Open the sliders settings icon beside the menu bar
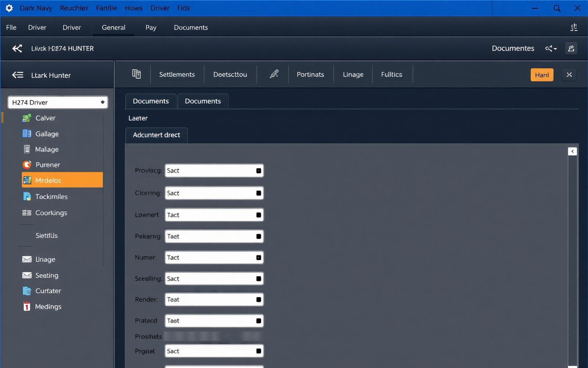This screenshot has height=368, width=588. tap(574, 27)
